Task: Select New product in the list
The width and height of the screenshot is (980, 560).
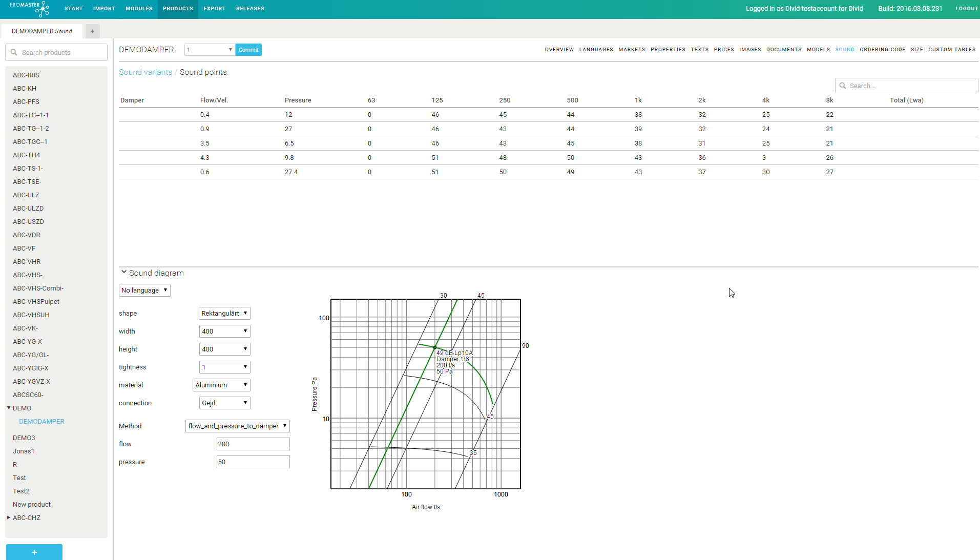Action: pyautogui.click(x=32, y=504)
